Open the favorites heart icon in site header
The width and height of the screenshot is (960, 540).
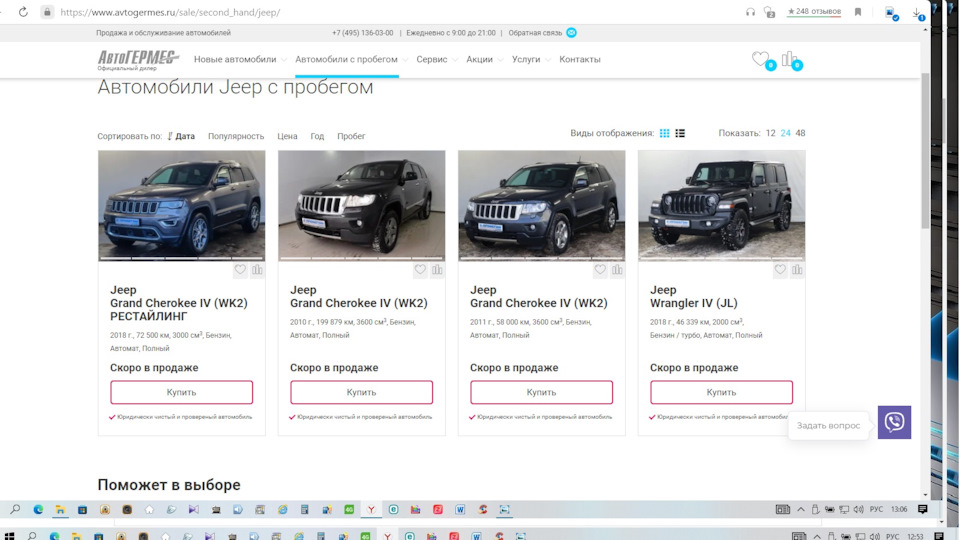coord(761,59)
